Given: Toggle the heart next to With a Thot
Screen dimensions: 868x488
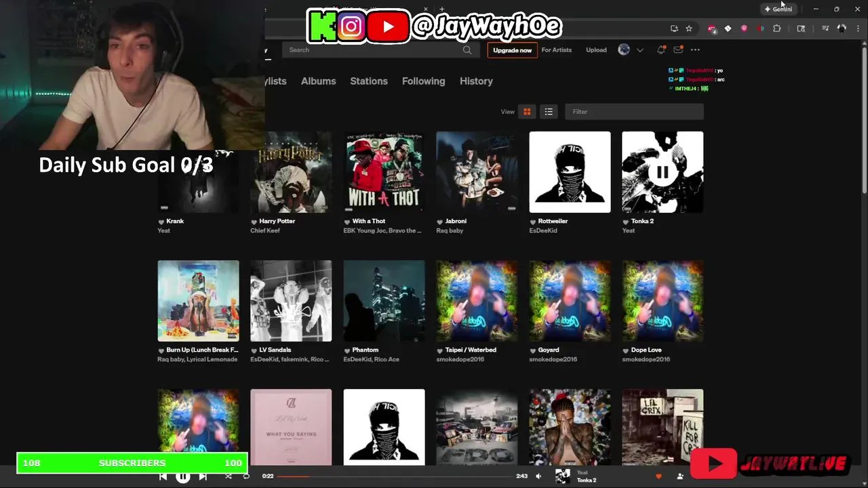Looking at the screenshot, I should [347, 222].
